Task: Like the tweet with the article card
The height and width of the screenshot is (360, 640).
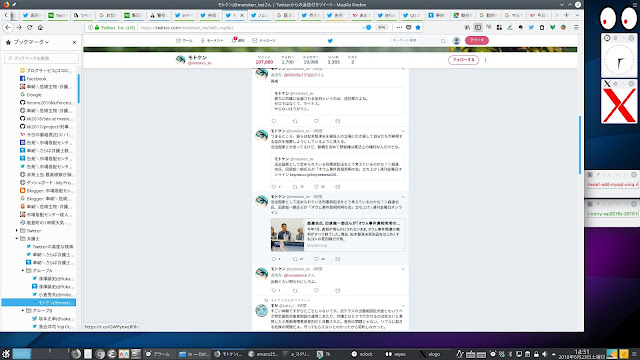Action: click(x=316, y=259)
